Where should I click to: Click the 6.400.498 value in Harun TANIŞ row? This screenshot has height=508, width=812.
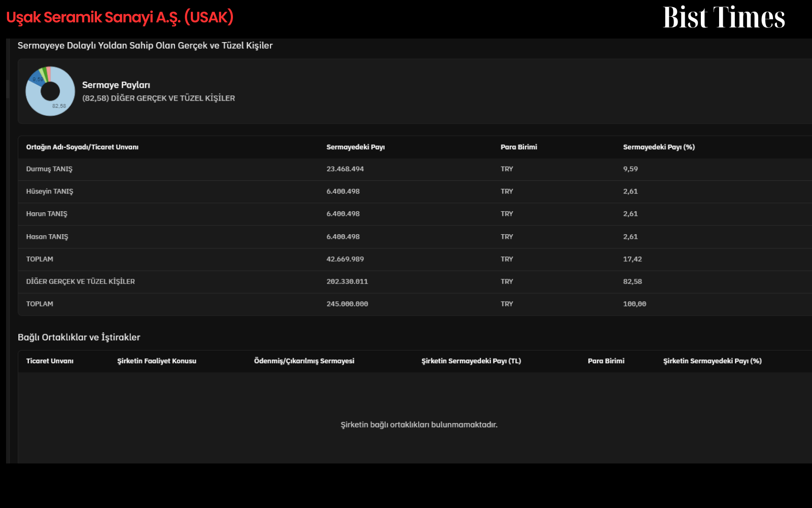tap(343, 214)
